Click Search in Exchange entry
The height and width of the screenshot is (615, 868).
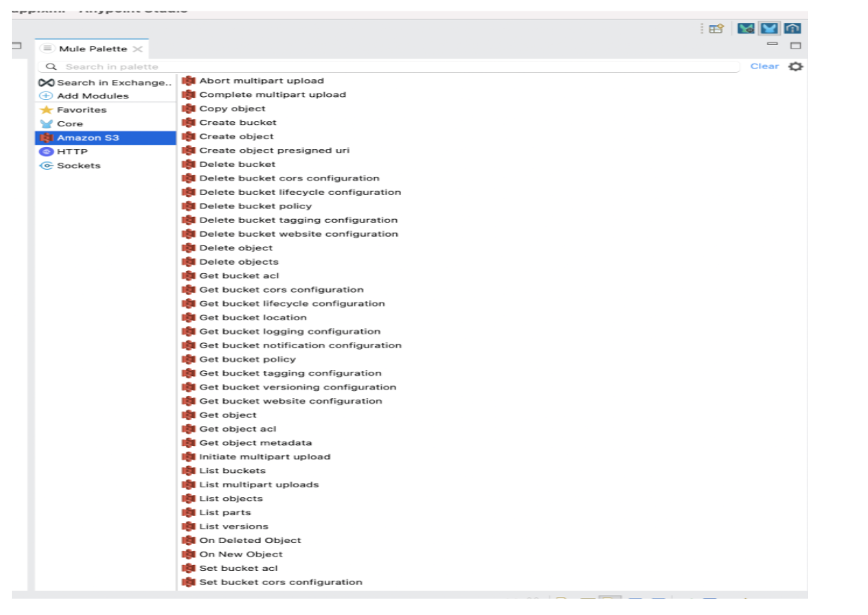coord(106,83)
